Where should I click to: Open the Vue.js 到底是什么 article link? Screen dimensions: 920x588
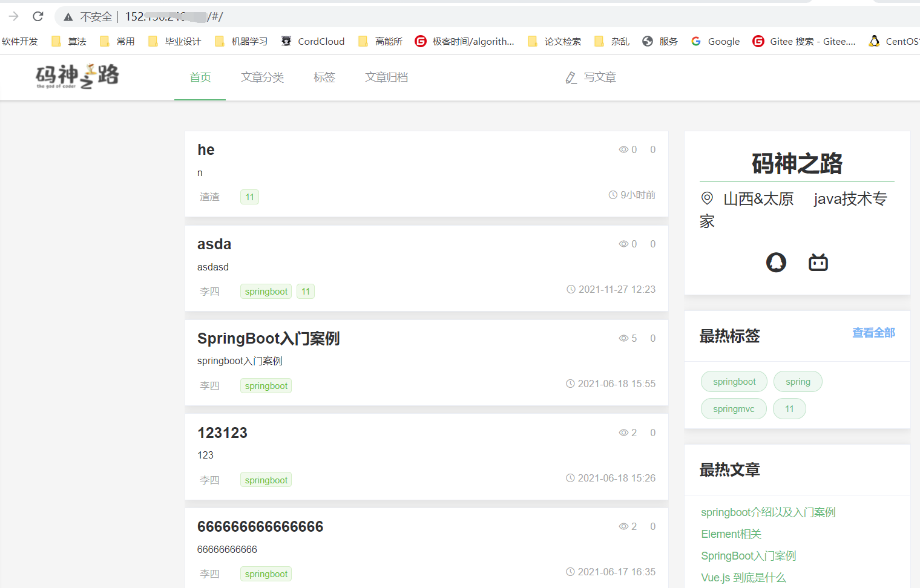point(743,577)
